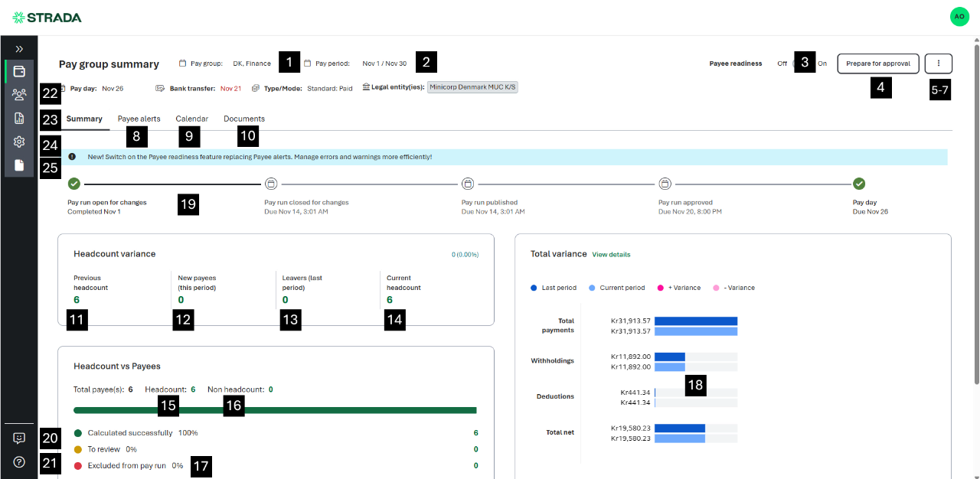Open the help question mark icon
This screenshot has height=479, width=980.
pyautogui.click(x=19, y=462)
